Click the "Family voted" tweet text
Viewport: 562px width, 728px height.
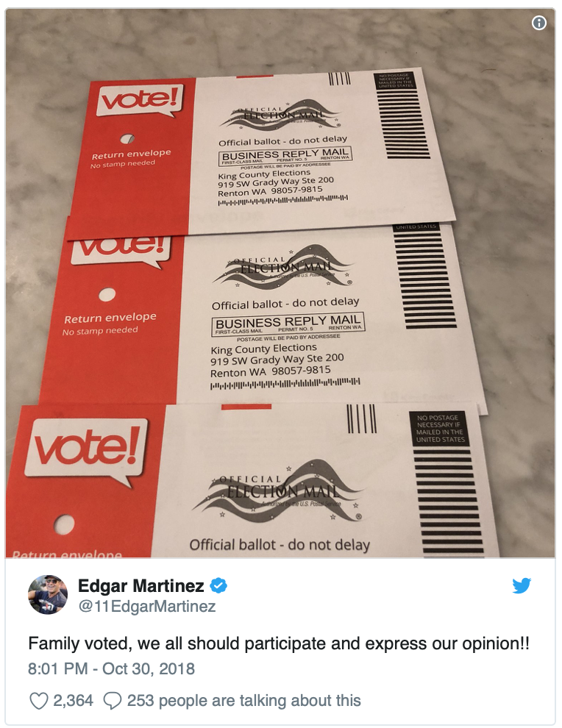point(279,643)
